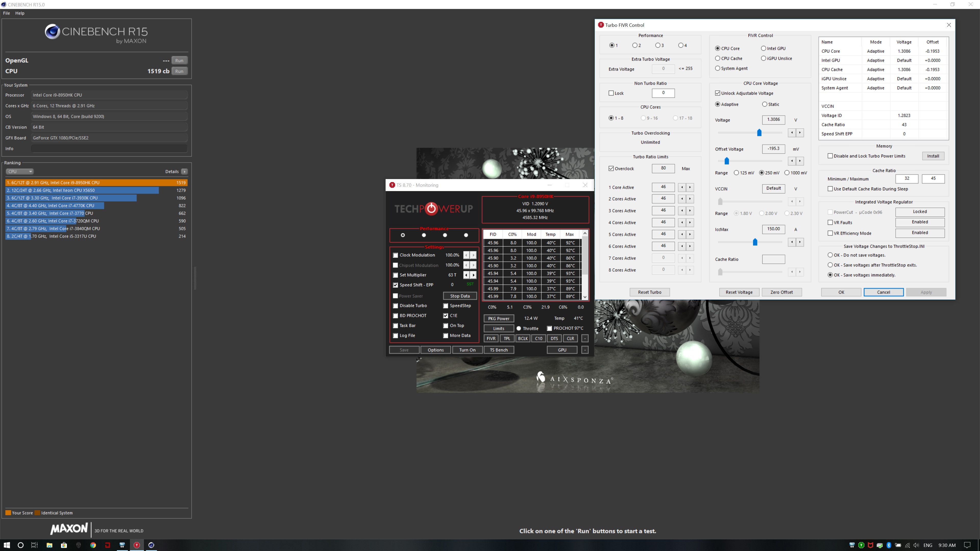Open Wi-Fi network tray icon
The image size is (980, 551).
(907, 545)
